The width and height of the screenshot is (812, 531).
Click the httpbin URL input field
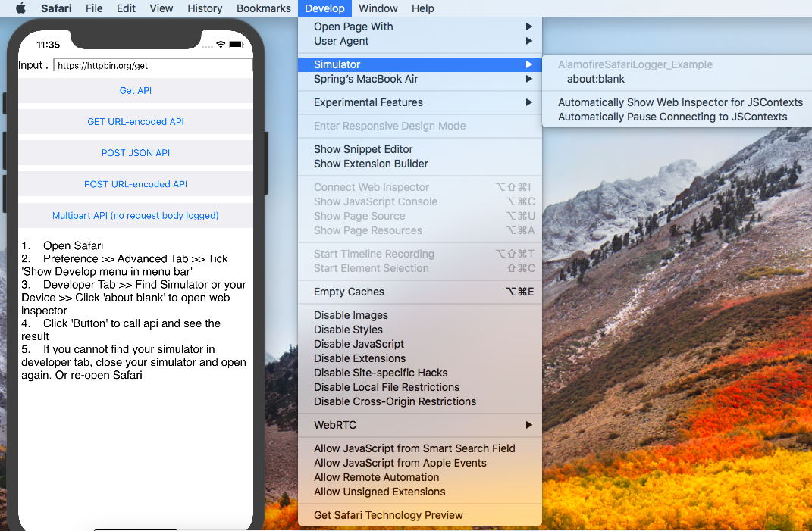[x=152, y=66]
